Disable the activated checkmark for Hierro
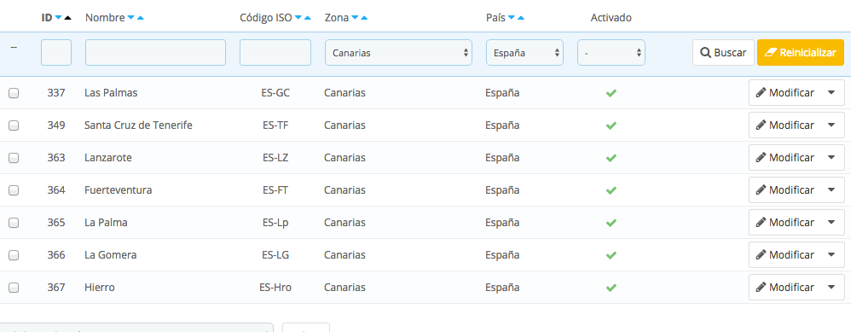Screen dimensions: 868x332 tap(611, 288)
